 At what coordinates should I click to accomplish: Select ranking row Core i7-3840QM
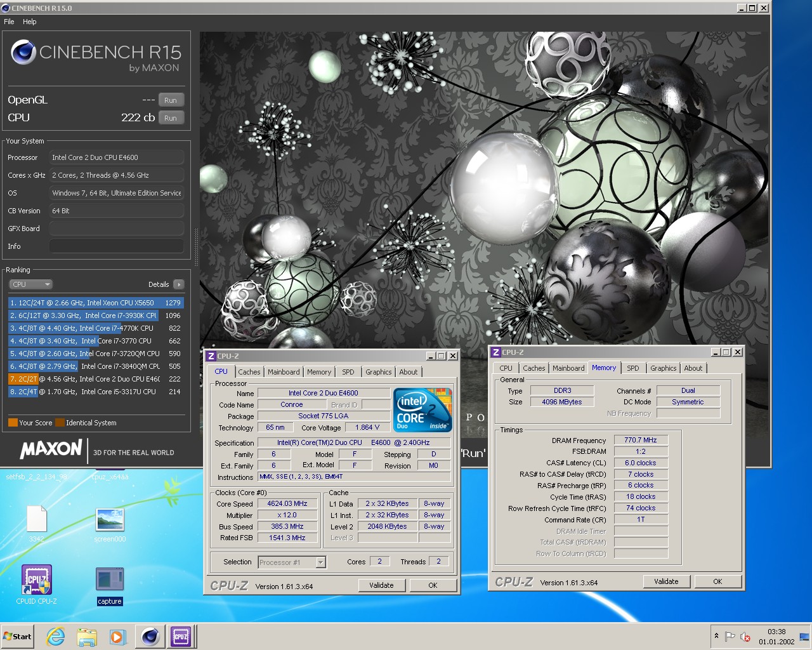point(96,366)
